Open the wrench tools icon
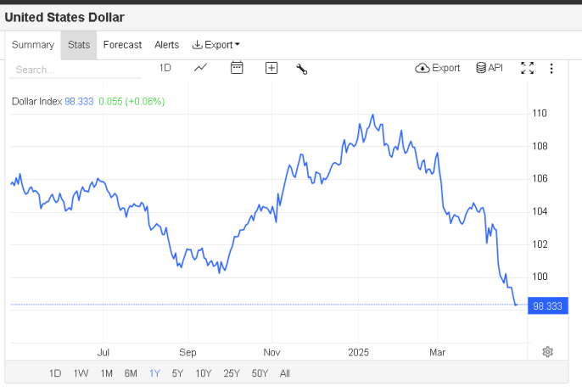 pos(301,69)
